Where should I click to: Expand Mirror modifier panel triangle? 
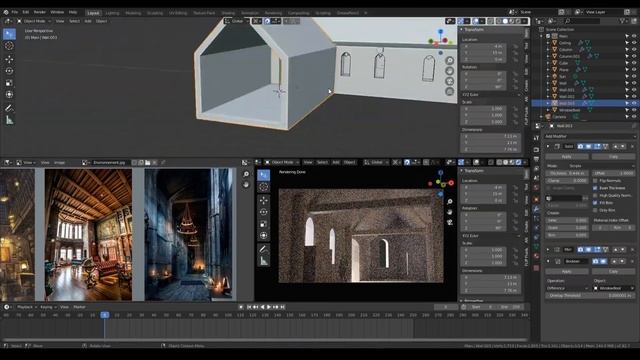[x=548, y=249]
